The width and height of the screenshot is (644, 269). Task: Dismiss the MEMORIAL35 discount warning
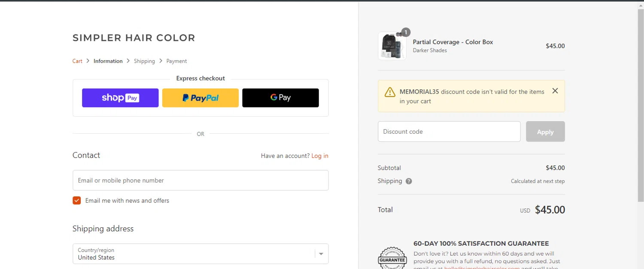(x=555, y=91)
